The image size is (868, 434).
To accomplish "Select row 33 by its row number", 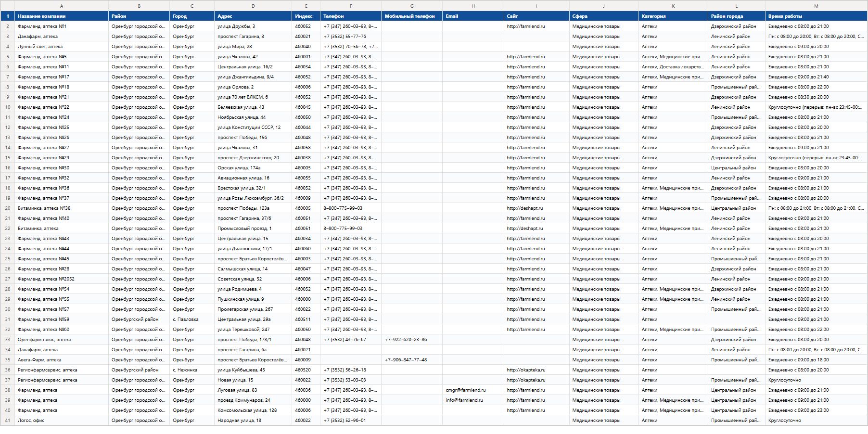I will click(x=8, y=340).
